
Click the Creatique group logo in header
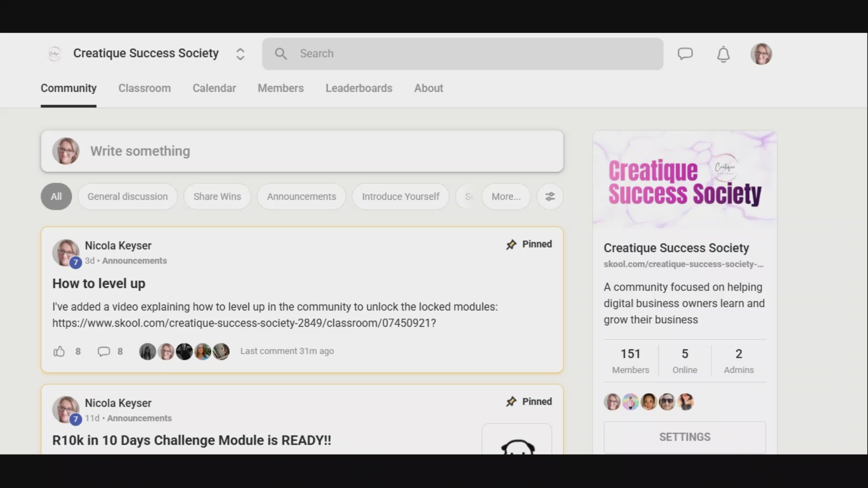tap(54, 54)
